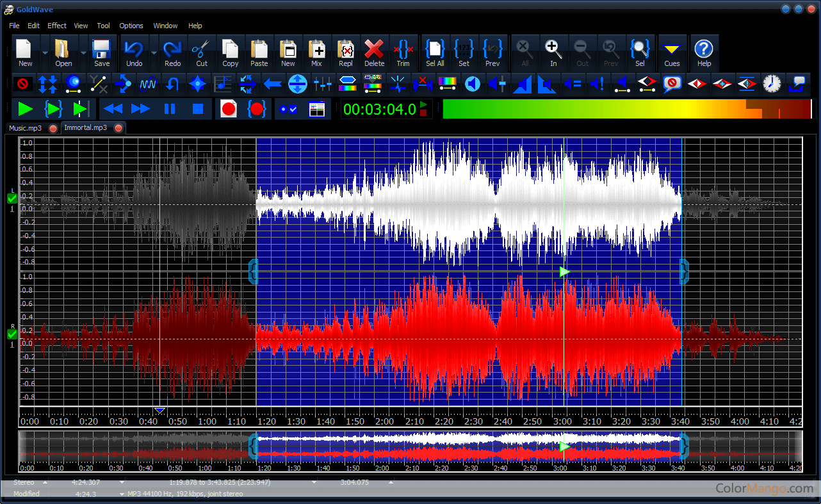Open the Tool menu
821x504 pixels.
click(104, 26)
